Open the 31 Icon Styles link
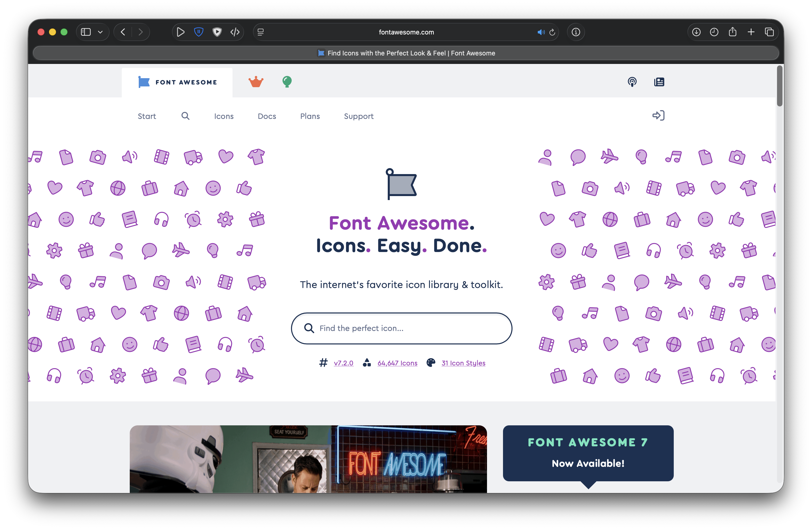The height and width of the screenshot is (530, 812). tap(463, 363)
